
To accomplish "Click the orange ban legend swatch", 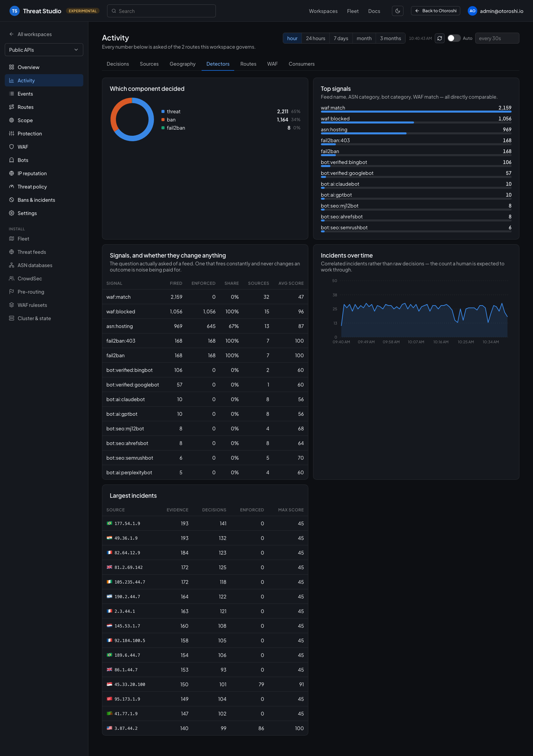I will 163,120.
